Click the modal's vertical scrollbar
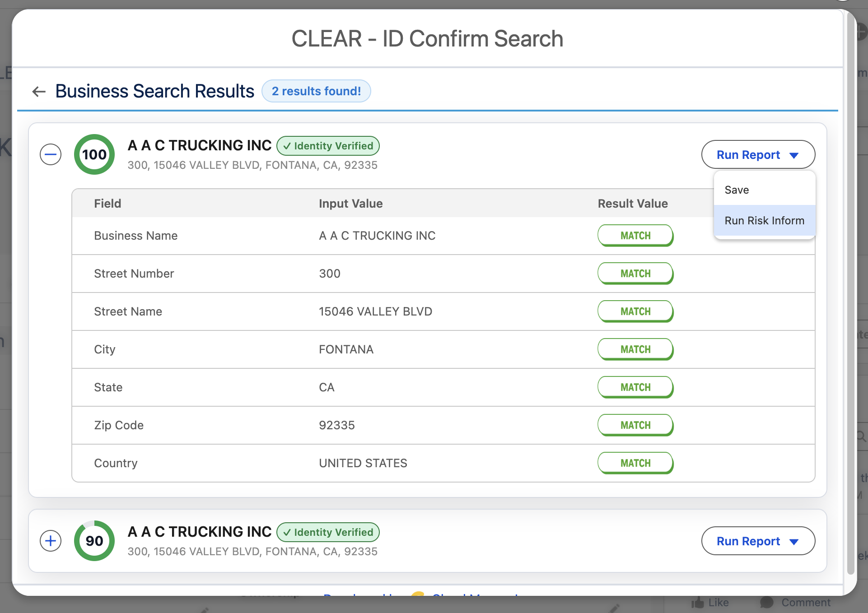Screen dimensions: 868x613 pyautogui.click(x=851, y=293)
